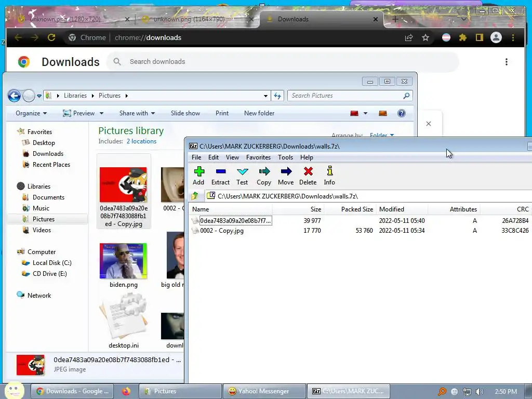Open Chrome share page icon

pos(409,37)
